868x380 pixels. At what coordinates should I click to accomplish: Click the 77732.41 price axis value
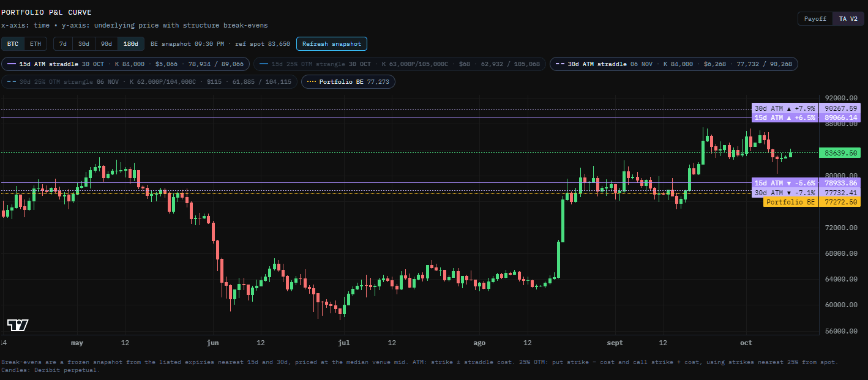[x=840, y=193]
